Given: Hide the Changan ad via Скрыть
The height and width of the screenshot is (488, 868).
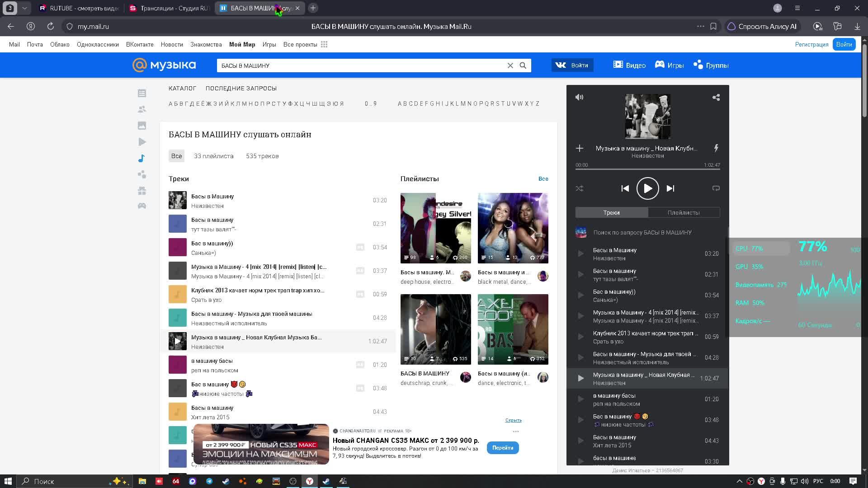Looking at the screenshot, I should coord(514,420).
